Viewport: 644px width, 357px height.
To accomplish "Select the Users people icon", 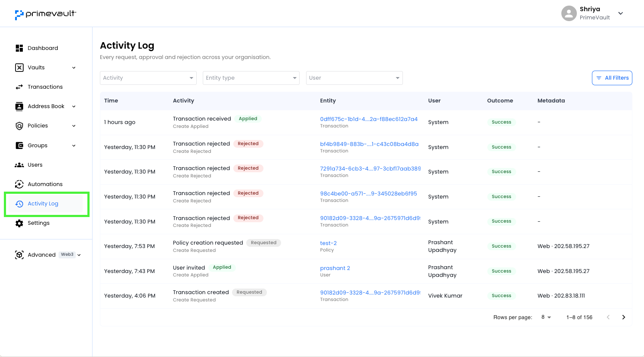I will point(19,165).
